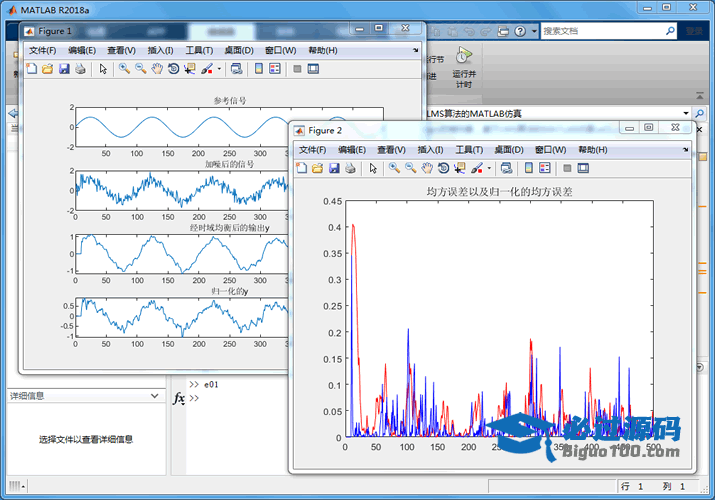Insert Colorbar in Figure 2 toolbar
This screenshot has height=500, width=715.
(x=528, y=168)
